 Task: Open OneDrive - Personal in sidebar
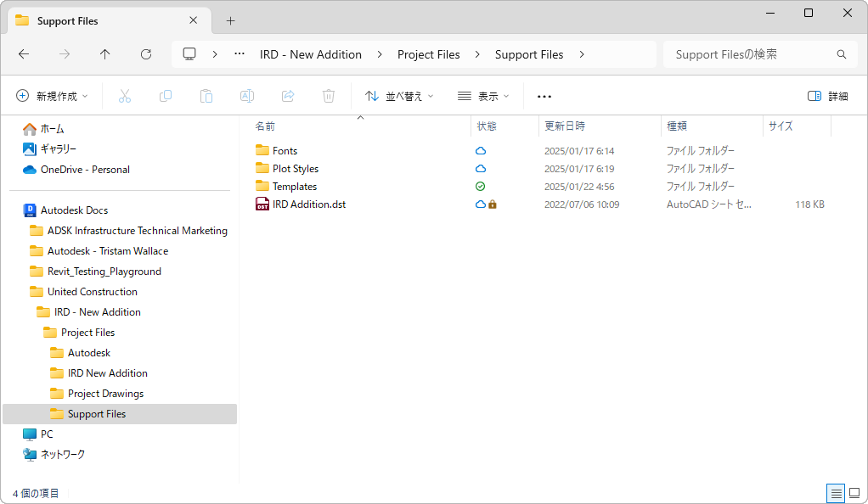coord(76,170)
